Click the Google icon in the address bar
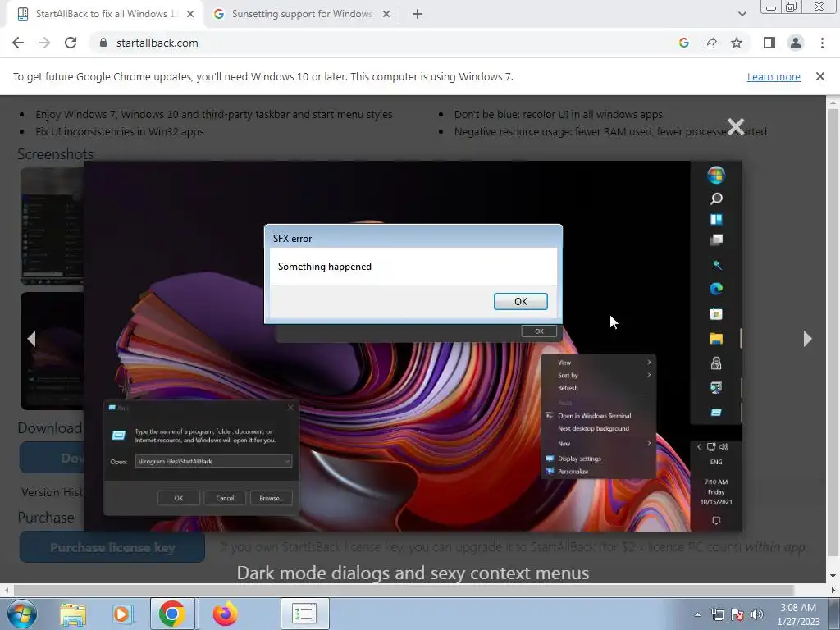The height and width of the screenshot is (630, 840). (x=683, y=43)
